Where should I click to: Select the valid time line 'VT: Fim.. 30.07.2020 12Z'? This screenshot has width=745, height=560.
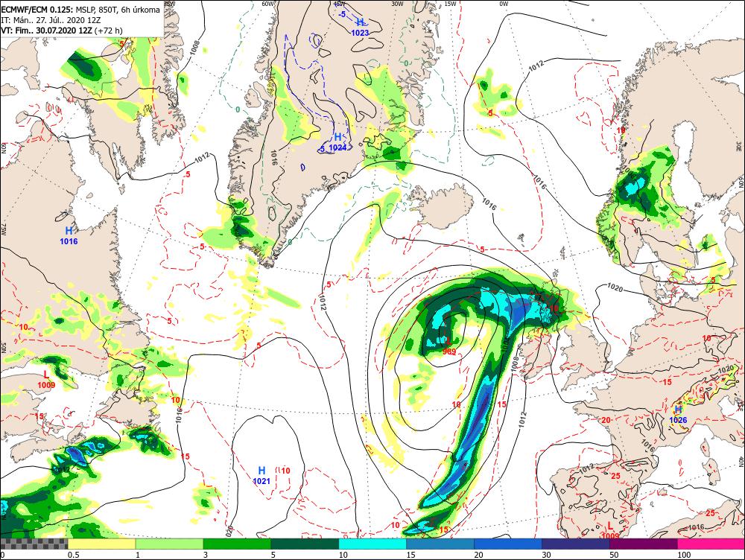click(46, 31)
